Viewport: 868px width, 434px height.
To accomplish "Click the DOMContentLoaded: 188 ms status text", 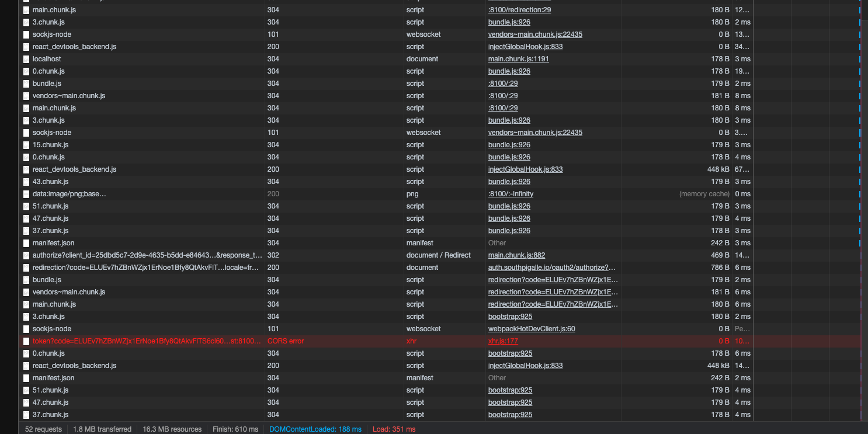I will coord(315,429).
